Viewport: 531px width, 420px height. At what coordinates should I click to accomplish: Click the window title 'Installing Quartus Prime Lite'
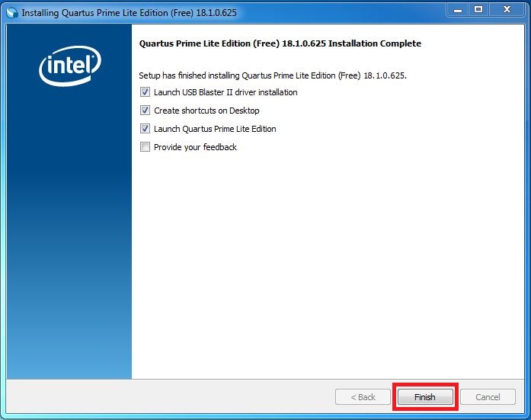[x=129, y=13]
